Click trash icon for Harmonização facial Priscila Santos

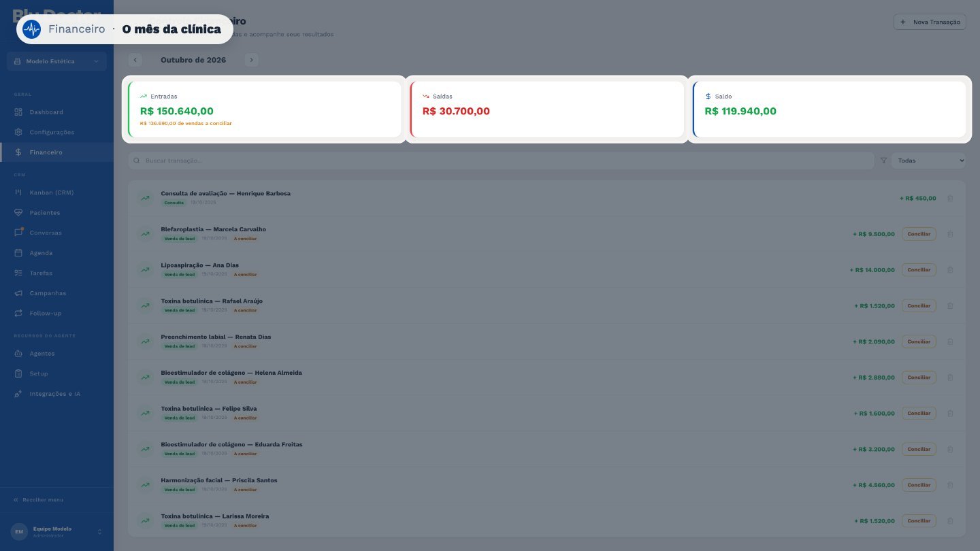(x=950, y=485)
